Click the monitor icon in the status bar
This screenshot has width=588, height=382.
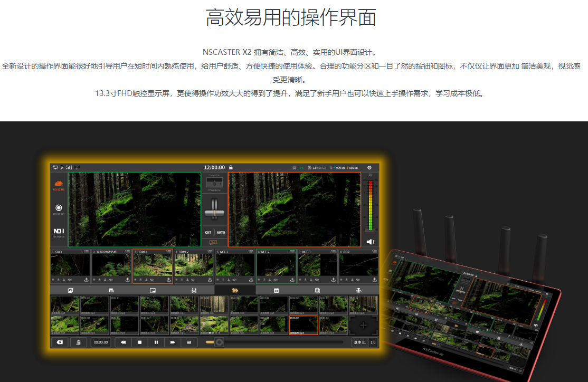click(x=55, y=167)
